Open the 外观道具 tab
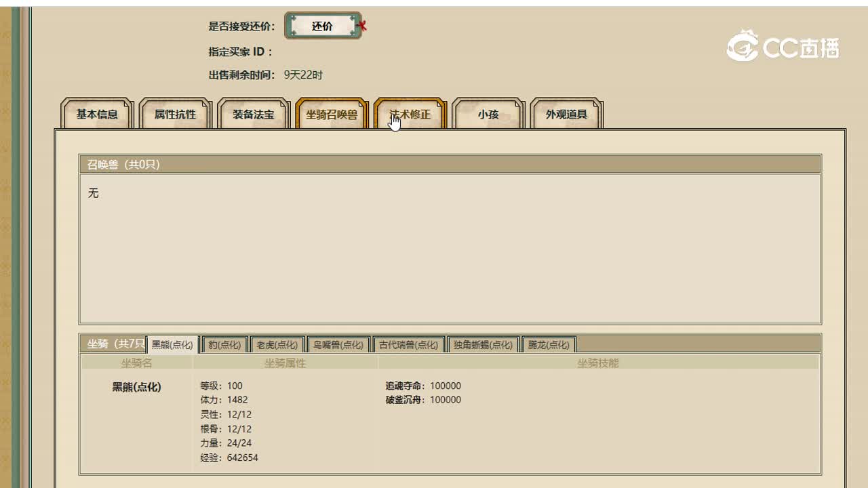Screen dimensions: 868x488 click(x=566, y=114)
